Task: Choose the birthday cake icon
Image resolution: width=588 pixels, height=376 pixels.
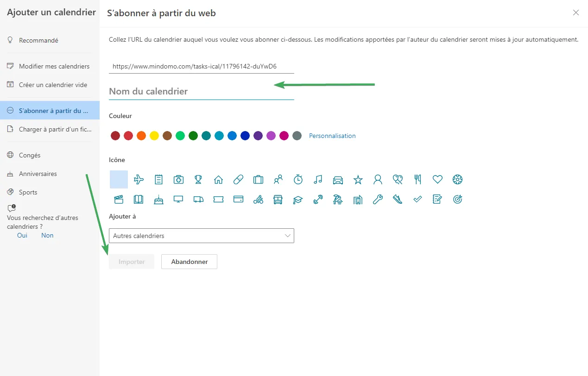Action: [158, 200]
